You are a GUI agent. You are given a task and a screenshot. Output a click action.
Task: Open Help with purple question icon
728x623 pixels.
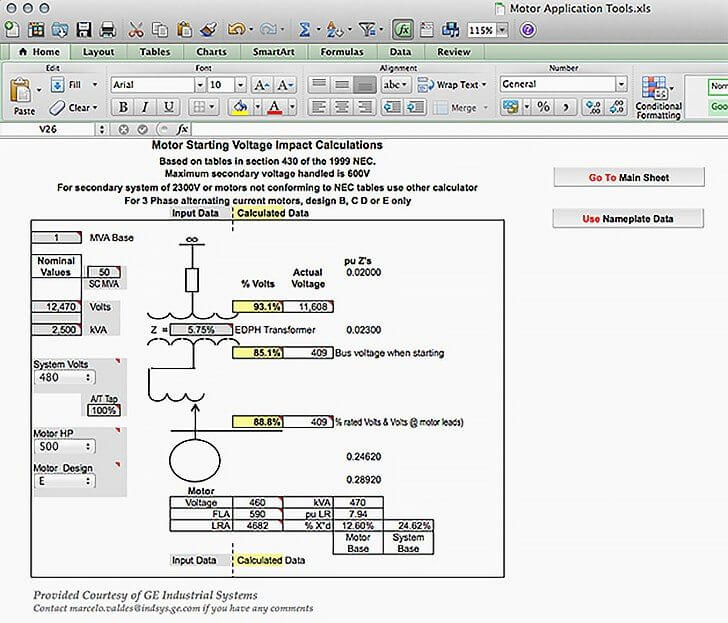click(528, 30)
